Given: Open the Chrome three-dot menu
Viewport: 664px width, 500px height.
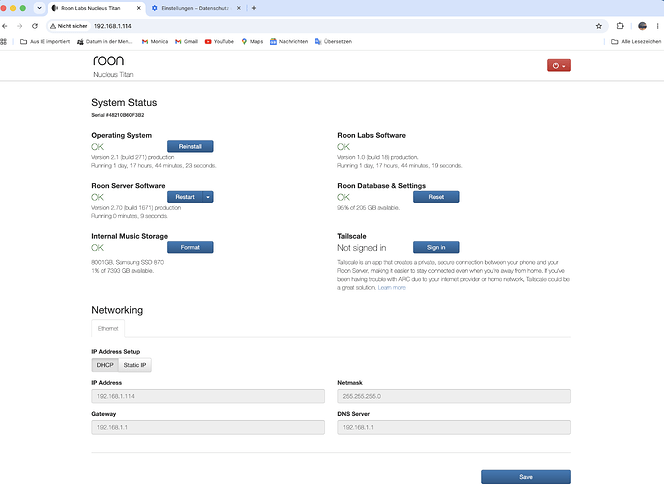Looking at the screenshot, I should click(657, 26).
